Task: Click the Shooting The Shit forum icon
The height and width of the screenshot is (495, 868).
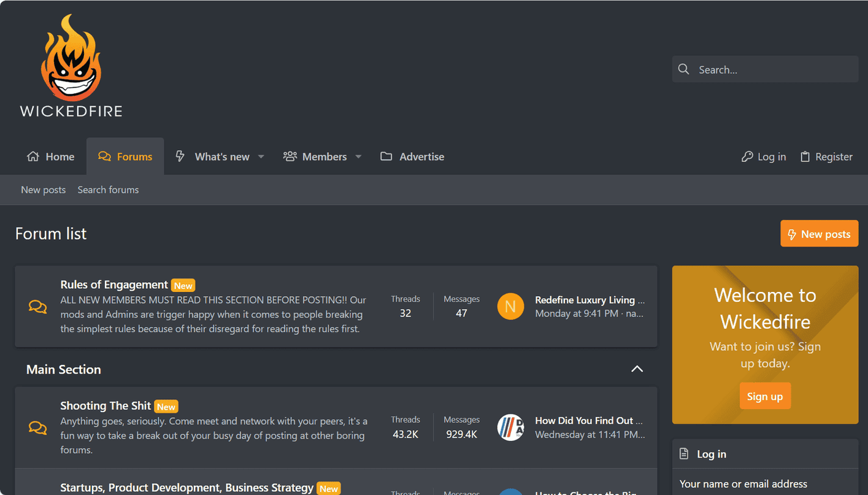Action: (x=37, y=428)
